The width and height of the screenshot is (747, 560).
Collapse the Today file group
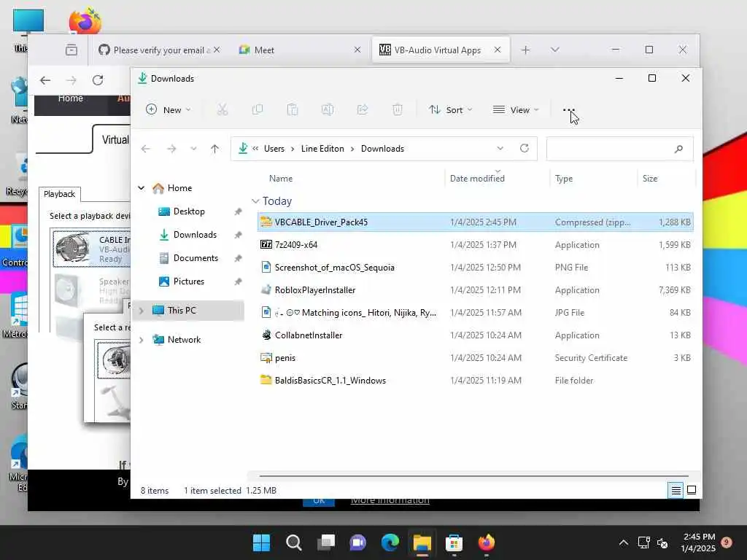point(256,201)
